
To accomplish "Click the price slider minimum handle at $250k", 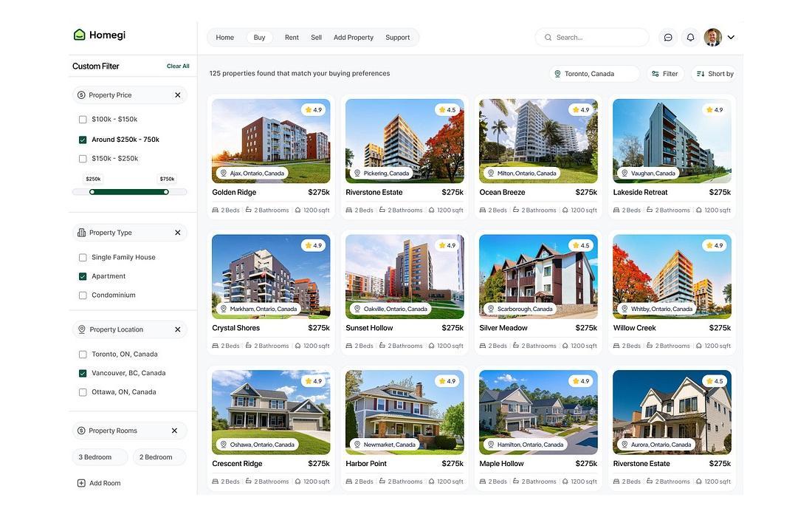I will (92, 192).
